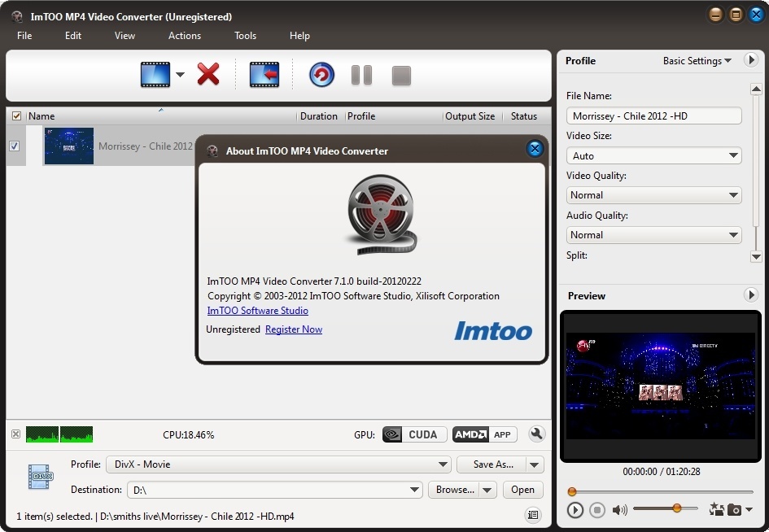
Task: Open the Audio Quality dropdown
Action: click(x=653, y=235)
